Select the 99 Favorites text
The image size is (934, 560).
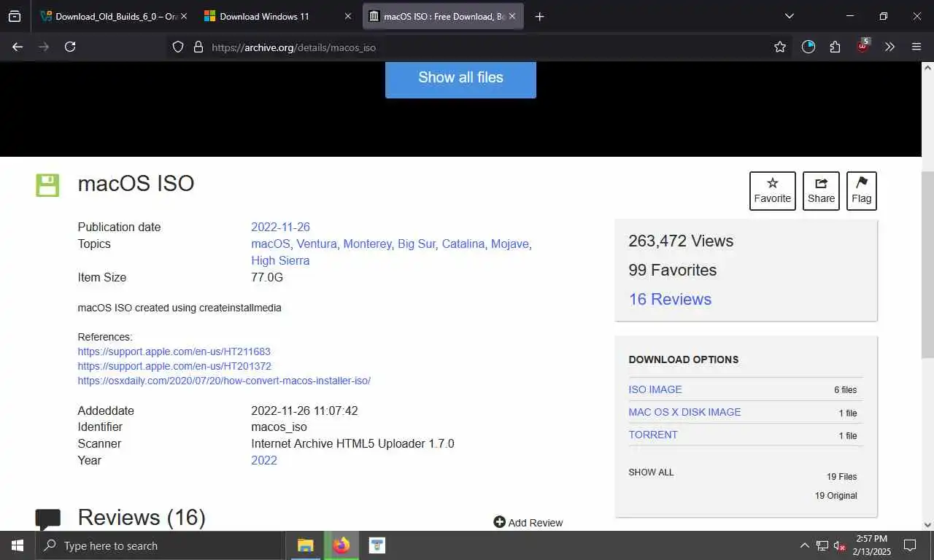click(x=672, y=270)
